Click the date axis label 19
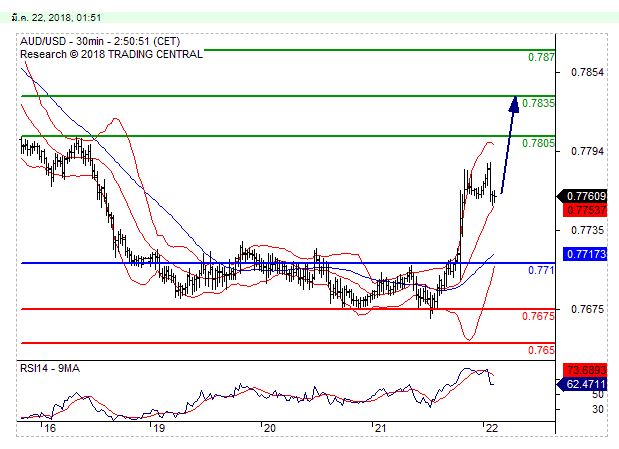 click(159, 428)
